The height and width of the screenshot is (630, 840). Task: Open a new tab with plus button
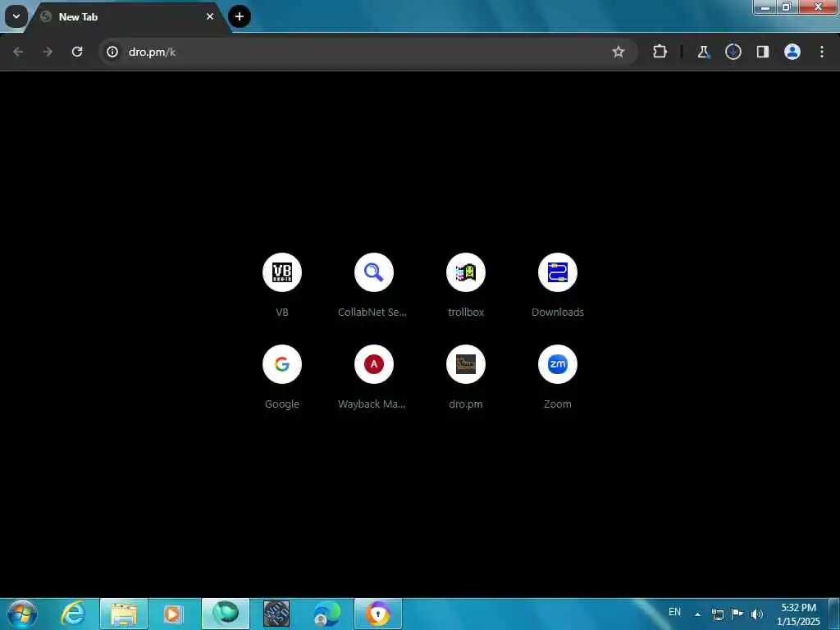(240, 16)
